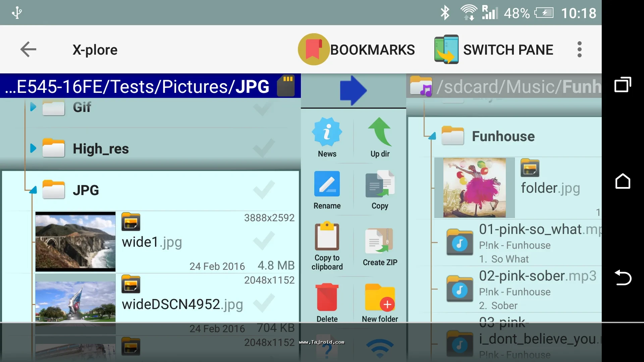Go up a directory with Up dir
This screenshot has width=644, height=362.
[x=380, y=132]
